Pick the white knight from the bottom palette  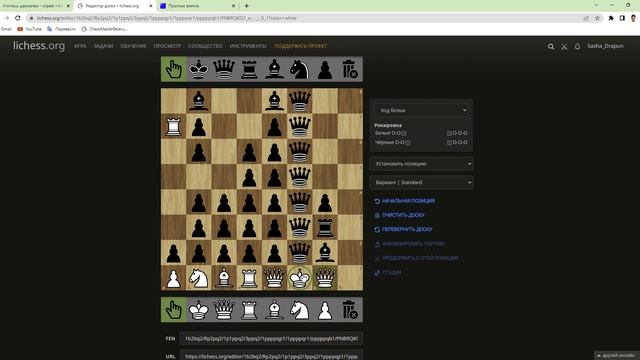click(300, 310)
